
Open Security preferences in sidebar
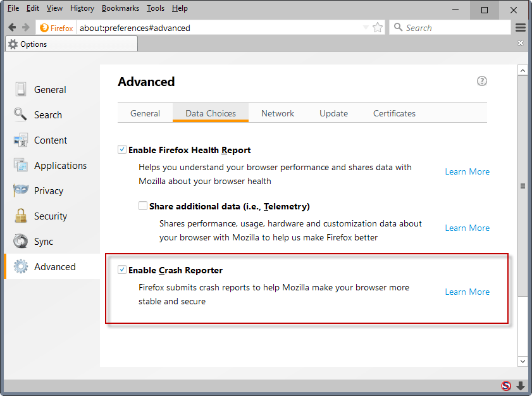pyautogui.click(x=53, y=216)
